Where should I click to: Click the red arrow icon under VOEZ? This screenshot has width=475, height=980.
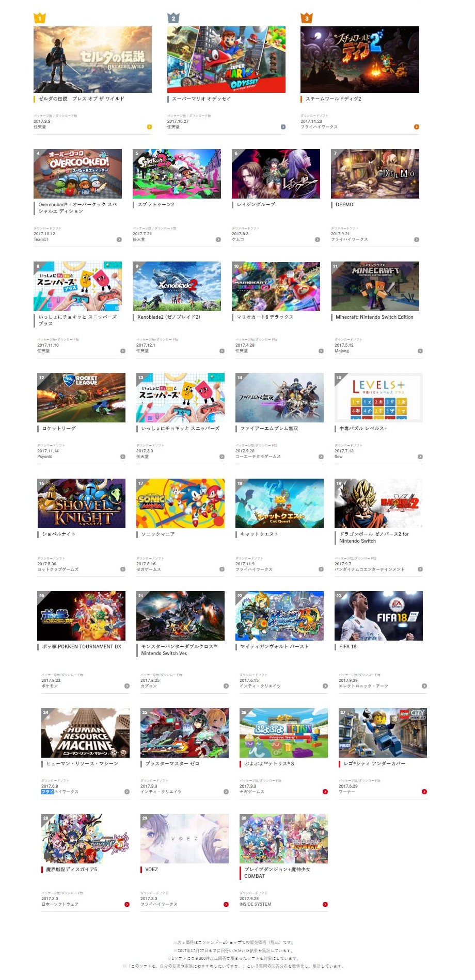coord(226,904)
